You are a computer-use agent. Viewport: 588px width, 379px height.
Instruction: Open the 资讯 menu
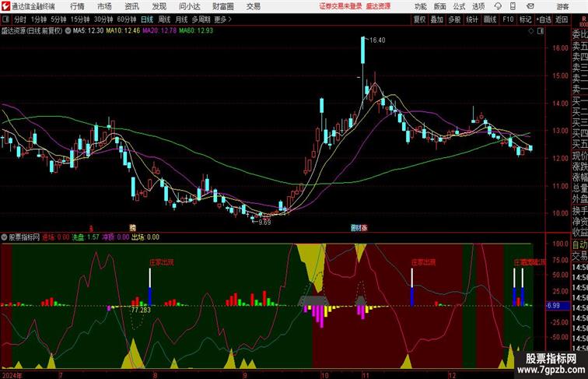(131, 6)
